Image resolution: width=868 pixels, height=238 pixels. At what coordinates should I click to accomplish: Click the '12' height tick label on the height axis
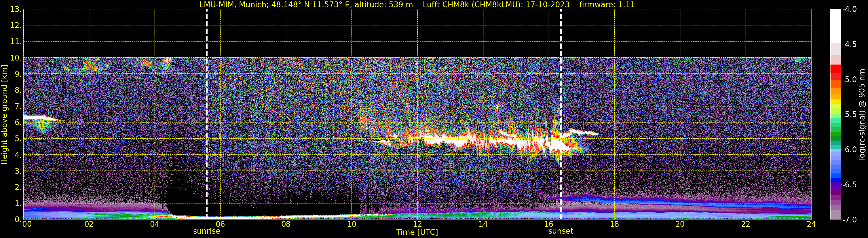pyautogui.click(x=16, y=26)
